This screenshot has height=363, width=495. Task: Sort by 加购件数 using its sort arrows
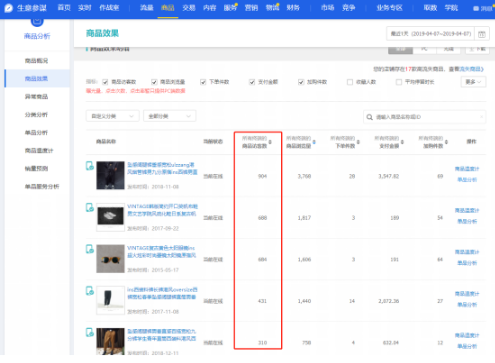coord(446,142)
